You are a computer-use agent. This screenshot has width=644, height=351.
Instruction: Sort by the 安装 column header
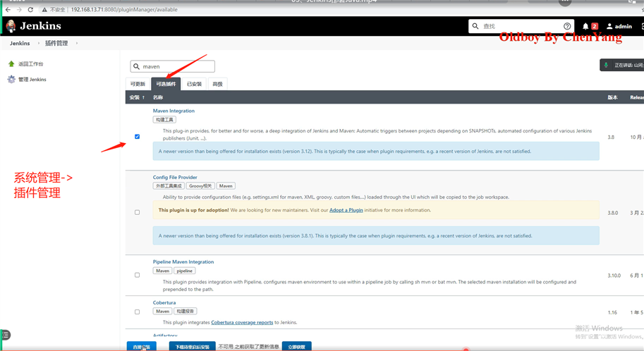[137, 97]
